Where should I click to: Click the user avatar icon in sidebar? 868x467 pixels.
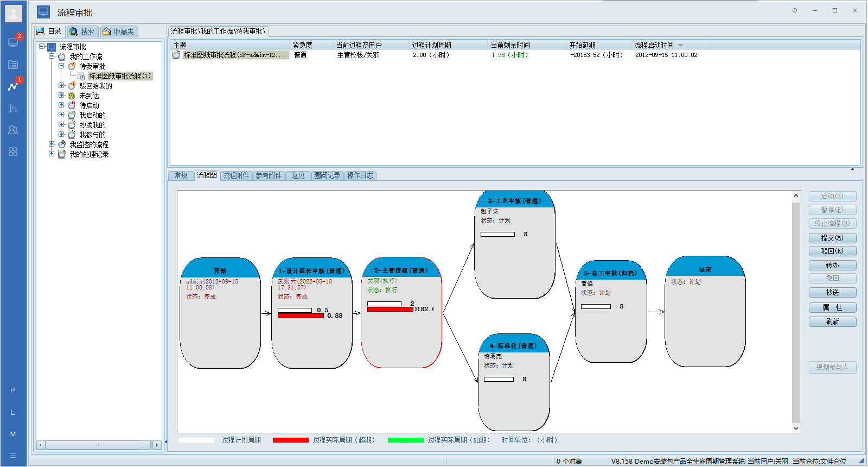pos(14,14)
